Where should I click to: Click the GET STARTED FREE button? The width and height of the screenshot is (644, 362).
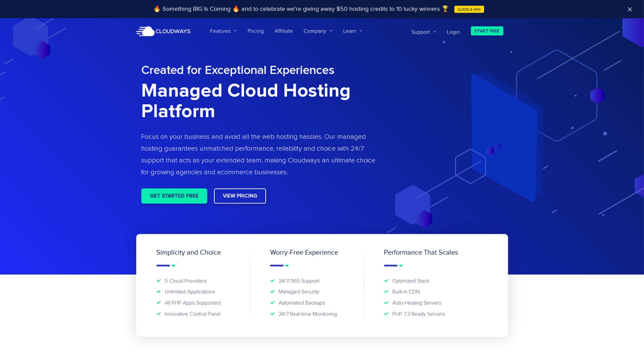[174, 196]
